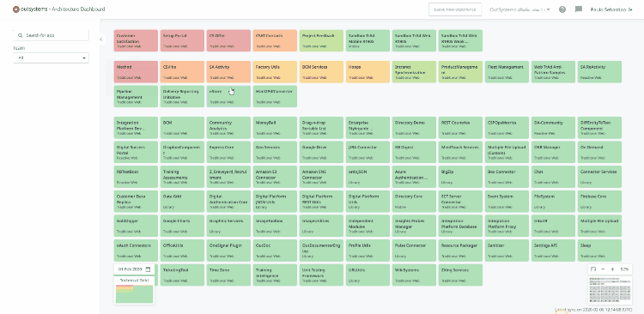644x314 pixels.
Task: Open the Time Zone app tile
Action: [x=228, y=275]
